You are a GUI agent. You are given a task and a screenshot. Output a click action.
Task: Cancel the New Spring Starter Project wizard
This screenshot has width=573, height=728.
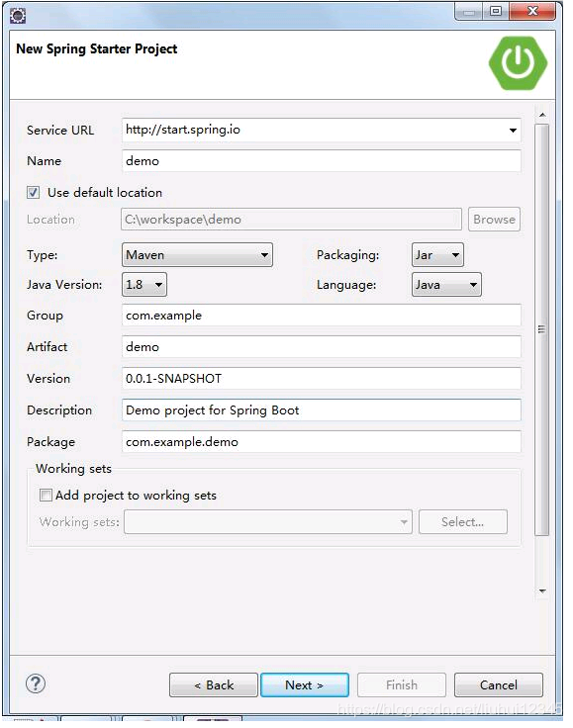498,684
